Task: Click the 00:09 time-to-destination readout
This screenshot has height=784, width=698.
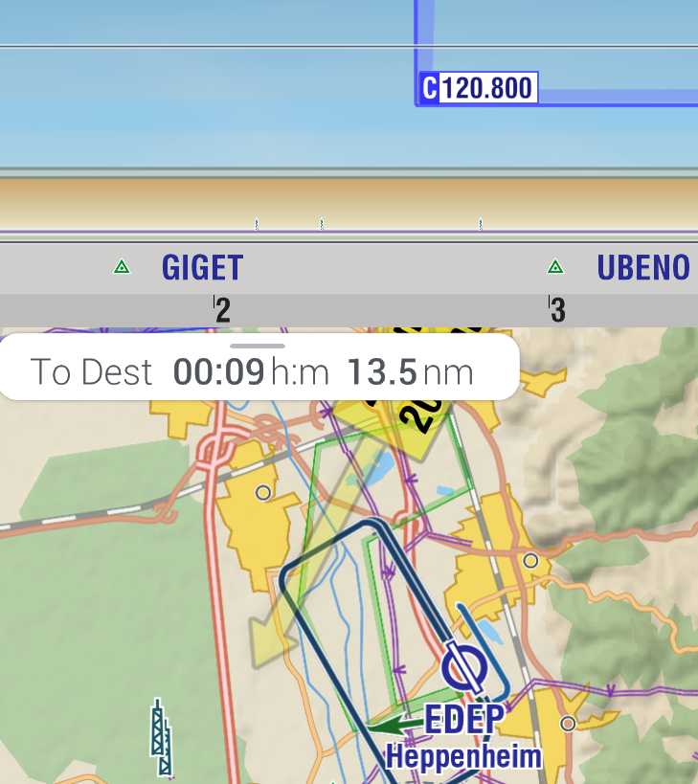Action: click(x=218, y=371)
